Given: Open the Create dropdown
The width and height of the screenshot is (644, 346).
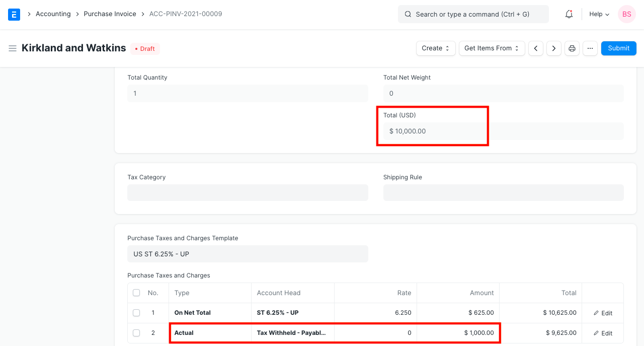Looking at the screenshot, I should pyautogui.click(x=435, y=48).
